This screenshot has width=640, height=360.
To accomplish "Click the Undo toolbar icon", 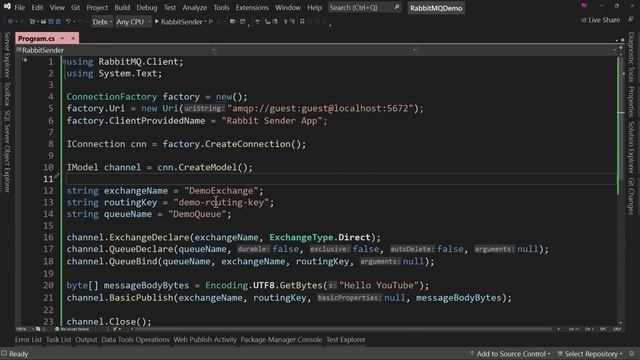I will 69,21.
